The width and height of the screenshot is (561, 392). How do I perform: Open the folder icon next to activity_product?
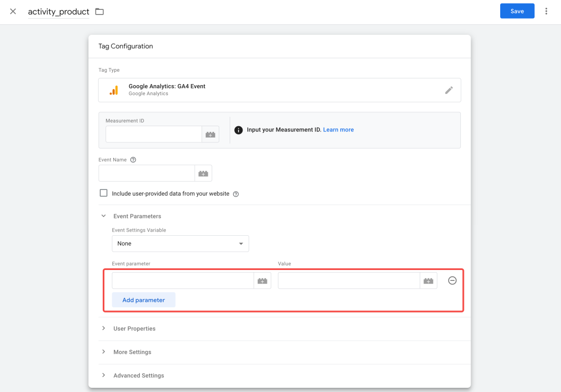point(99,12)
